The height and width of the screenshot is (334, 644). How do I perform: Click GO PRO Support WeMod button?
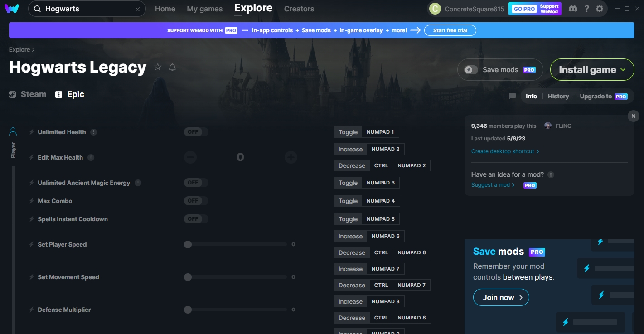coord(535,9)
